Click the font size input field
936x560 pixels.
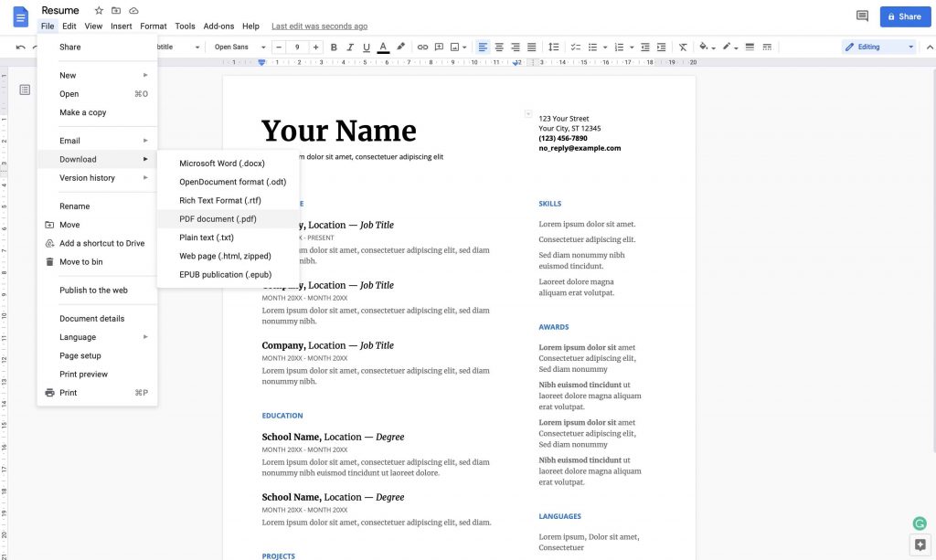click(297, 47)
